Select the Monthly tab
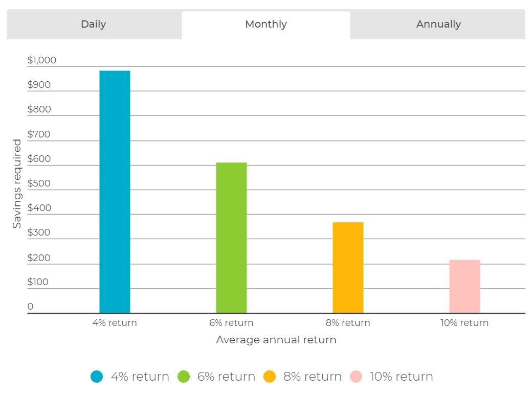Viewport: 532px width, 398px height. coord(266,25)
